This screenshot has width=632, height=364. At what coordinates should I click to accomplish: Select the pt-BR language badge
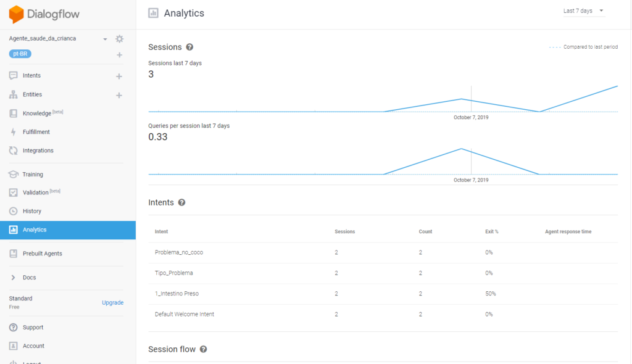pyautogui.click(x=20, y=54)
